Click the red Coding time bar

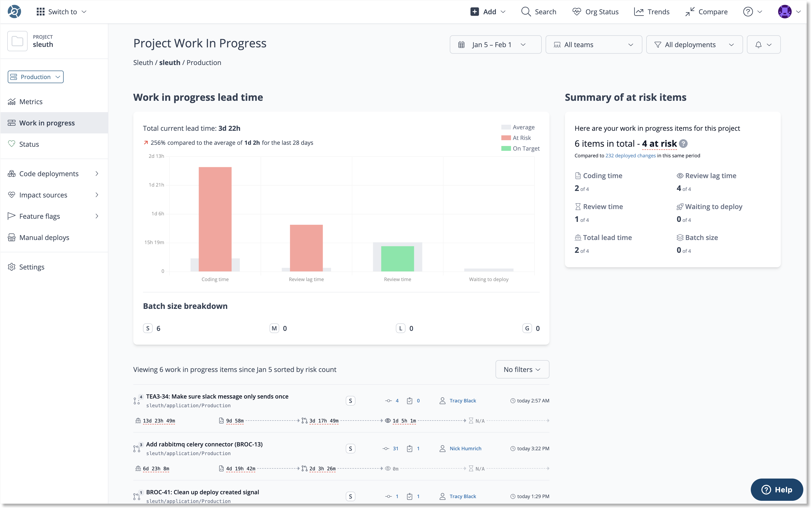coord(215,219)
